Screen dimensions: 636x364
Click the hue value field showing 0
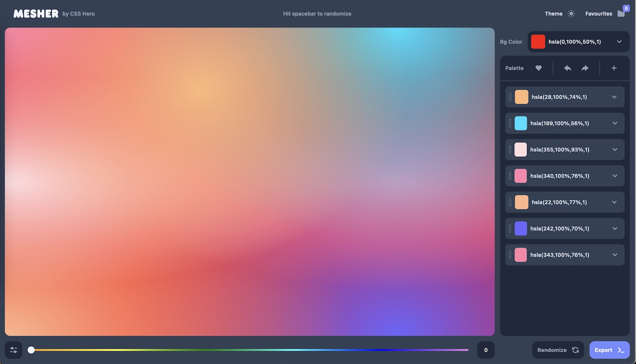point(486,350)
